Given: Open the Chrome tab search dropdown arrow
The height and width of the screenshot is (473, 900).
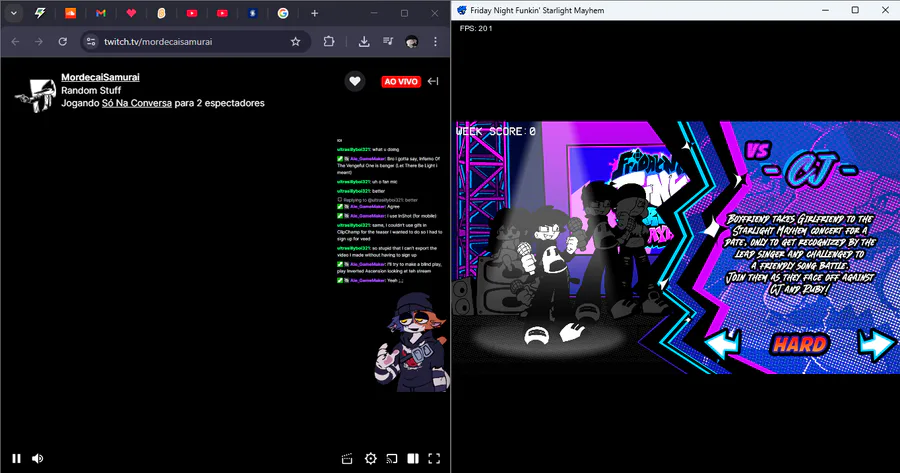Looking at the screenshot, I should point(14,13).
